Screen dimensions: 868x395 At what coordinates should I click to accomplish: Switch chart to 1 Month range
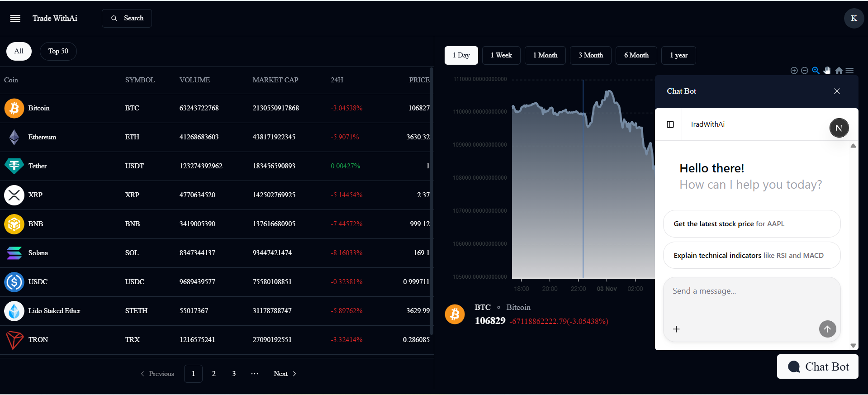tap(545, 55)
